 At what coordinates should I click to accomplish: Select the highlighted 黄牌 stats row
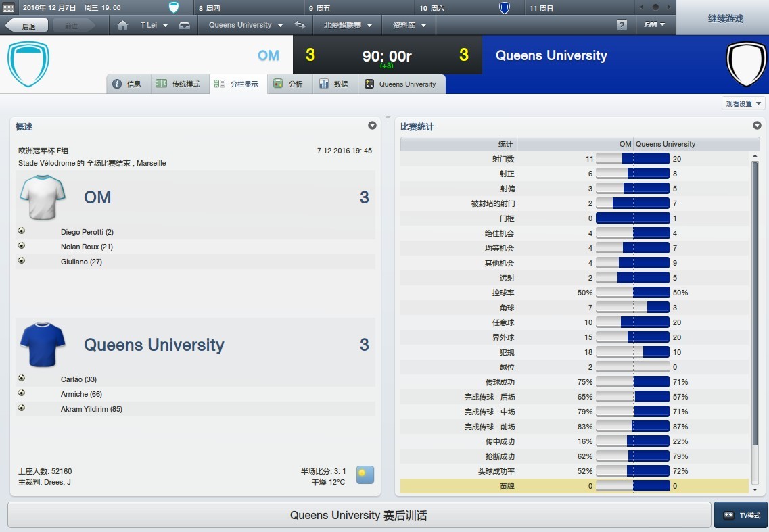[x=574, y=486]
